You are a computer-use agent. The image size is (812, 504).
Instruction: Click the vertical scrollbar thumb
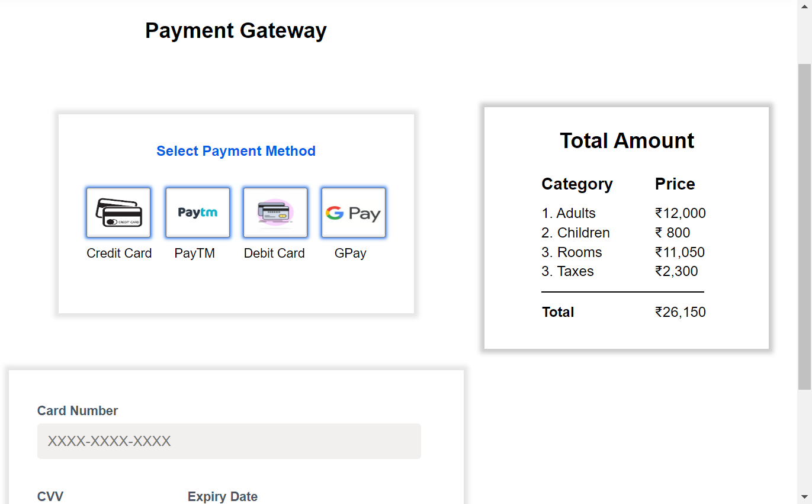coord(804,226)
